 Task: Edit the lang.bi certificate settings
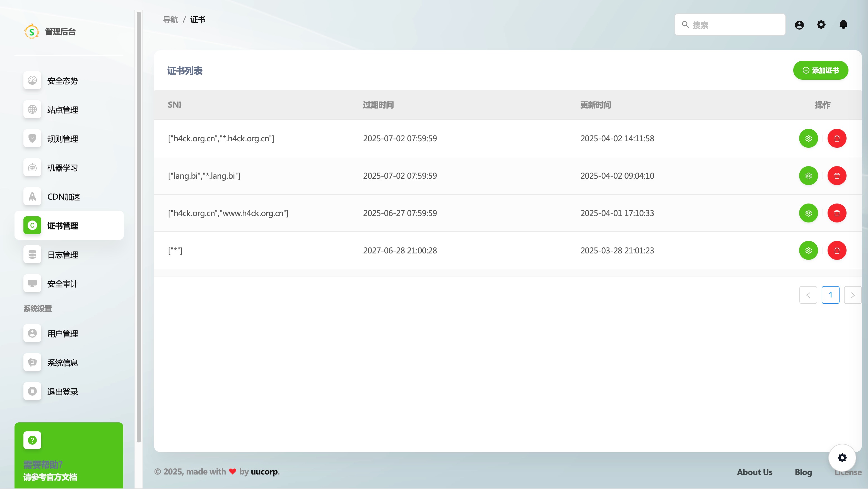coord(808,176)
